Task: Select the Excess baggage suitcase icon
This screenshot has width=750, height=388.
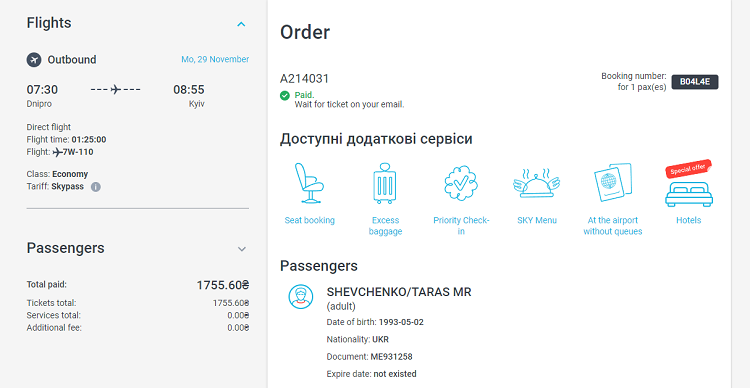Action: pyautogui.click(x=385, y=183)
